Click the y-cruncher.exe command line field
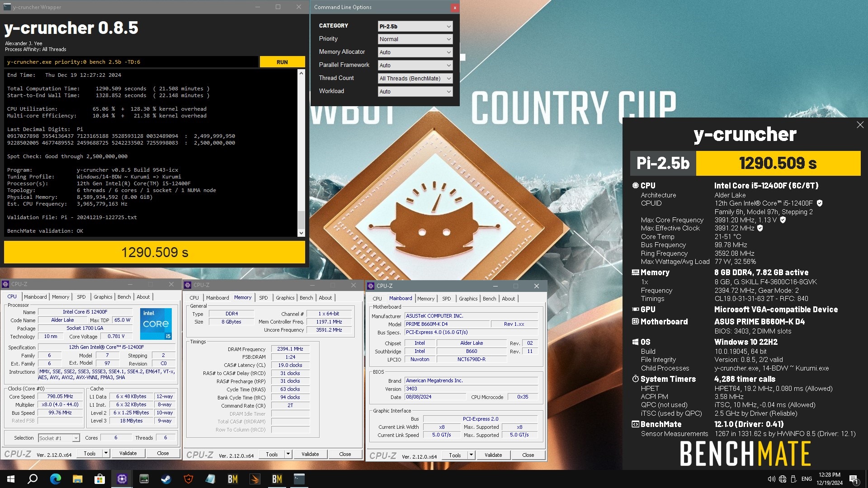Viewport: 868px width, 488px height. pos(131,62)
